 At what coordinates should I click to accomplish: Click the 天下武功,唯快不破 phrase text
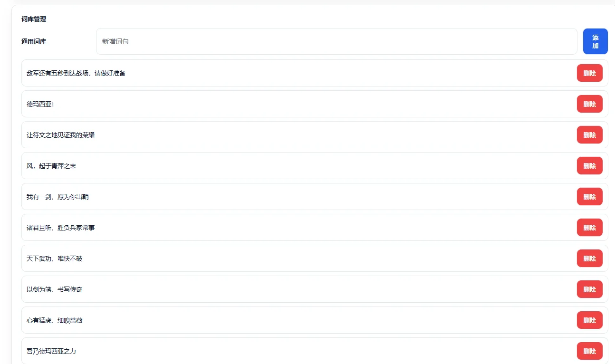point(55,259)
